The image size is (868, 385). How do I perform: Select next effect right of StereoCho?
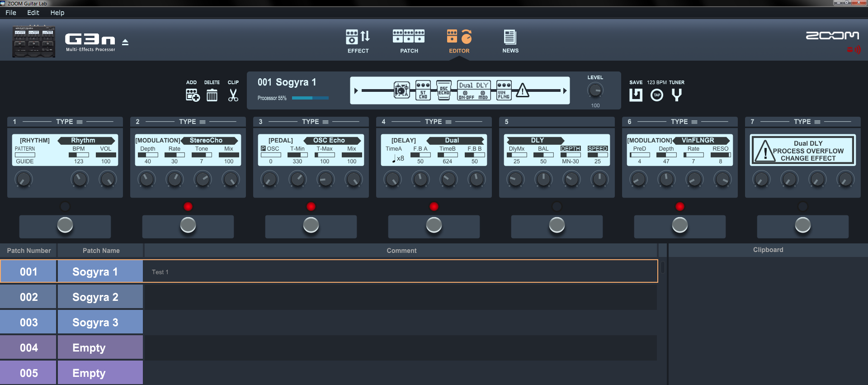point(235,141)
